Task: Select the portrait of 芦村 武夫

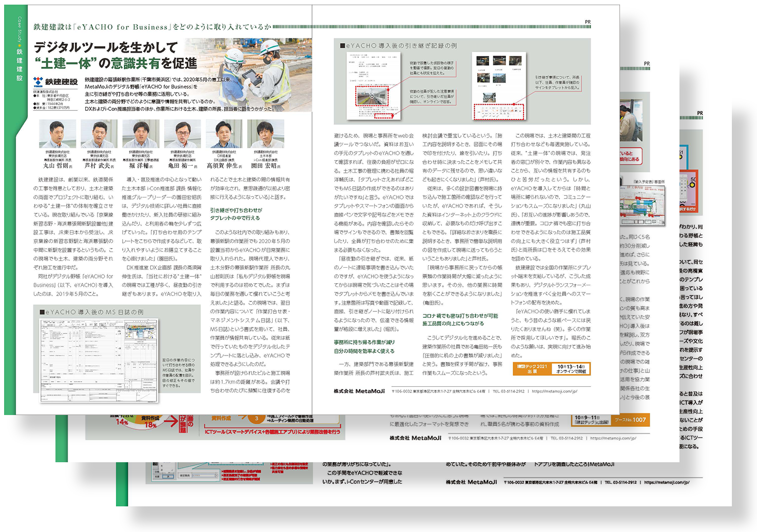Action: pyautogui.click(x=99, y=134)
